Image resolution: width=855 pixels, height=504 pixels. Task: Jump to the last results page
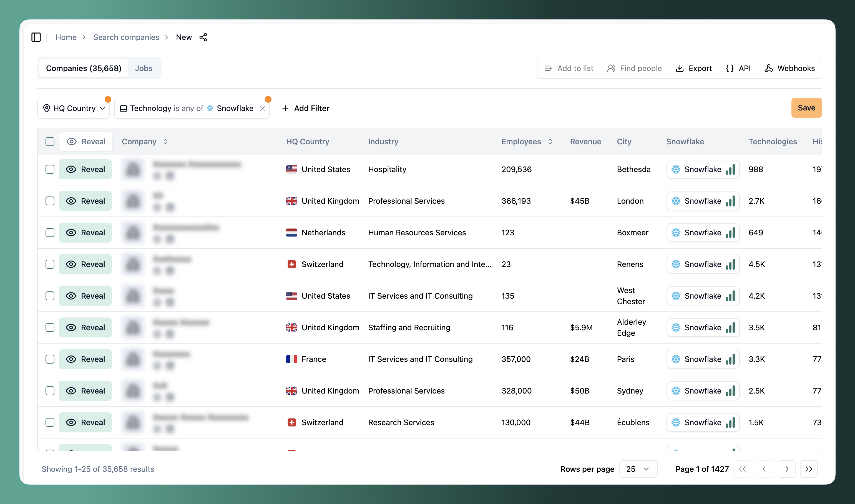809,469
